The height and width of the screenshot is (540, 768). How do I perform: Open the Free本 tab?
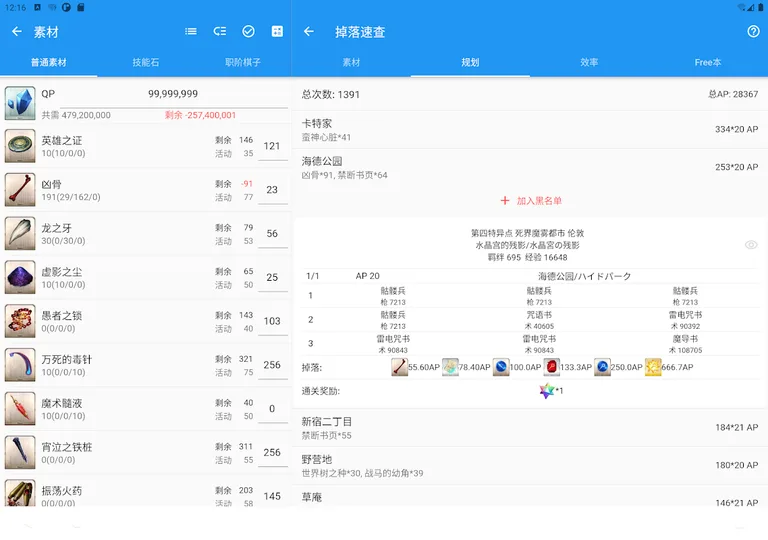click(708, 62)
